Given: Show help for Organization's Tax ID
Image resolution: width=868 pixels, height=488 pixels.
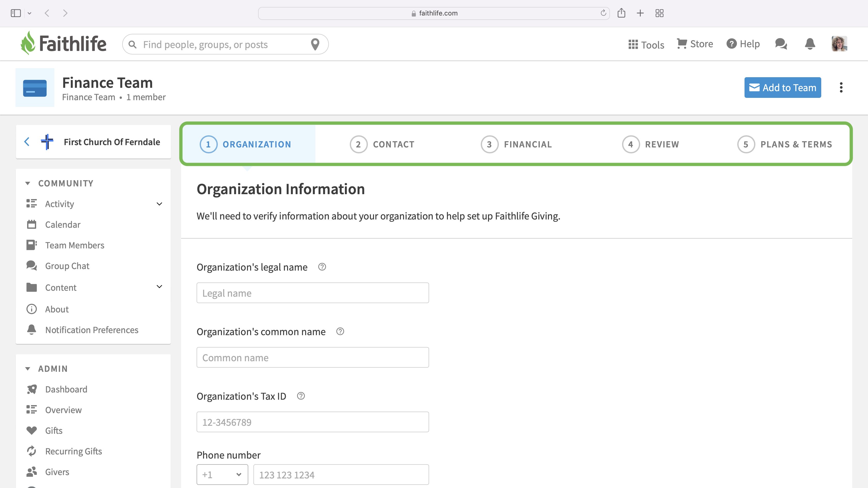Looking at the screenshot, I should point(300,396).
